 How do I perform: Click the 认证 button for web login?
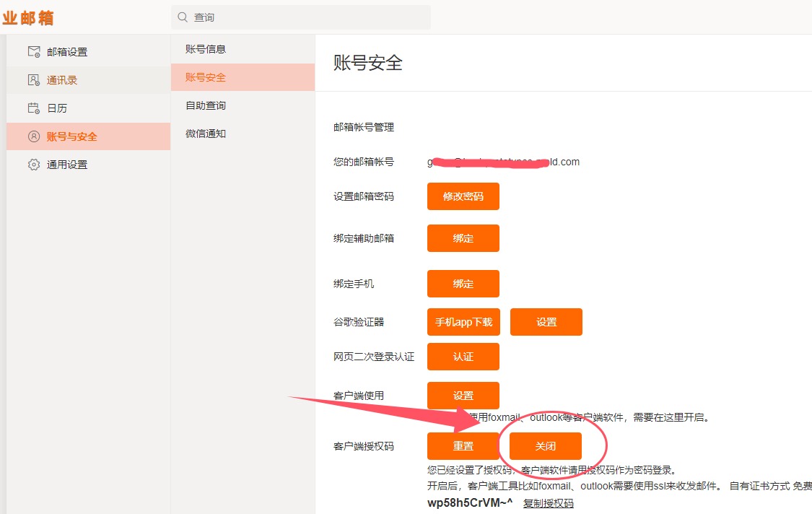463,357
